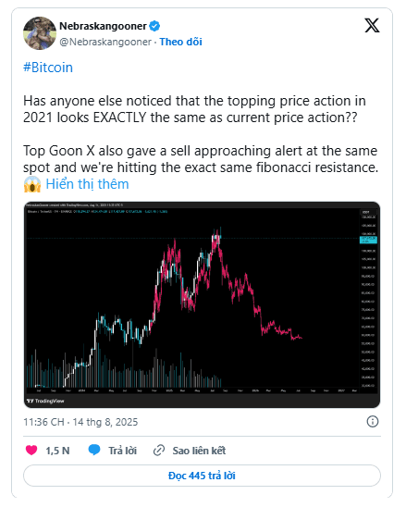Click the chain link copy icon
Screen dimensions: 406x532
coord(159,451)
